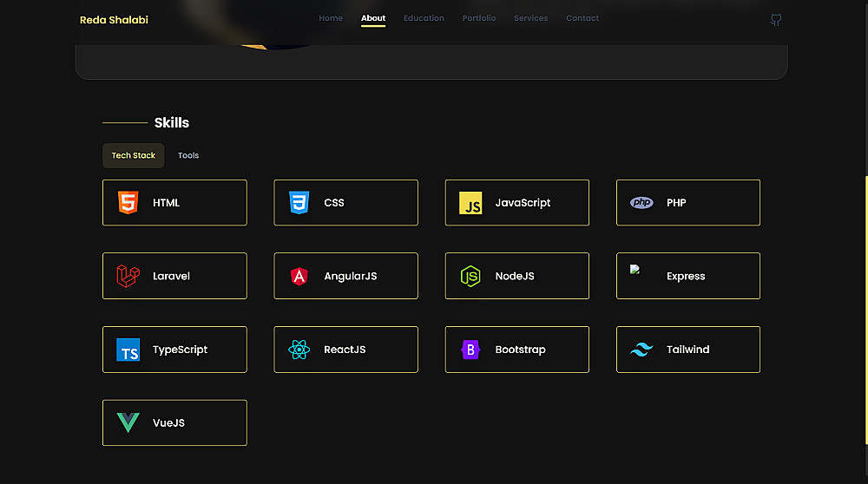Click the TypeScript label text

coord(180,350)
